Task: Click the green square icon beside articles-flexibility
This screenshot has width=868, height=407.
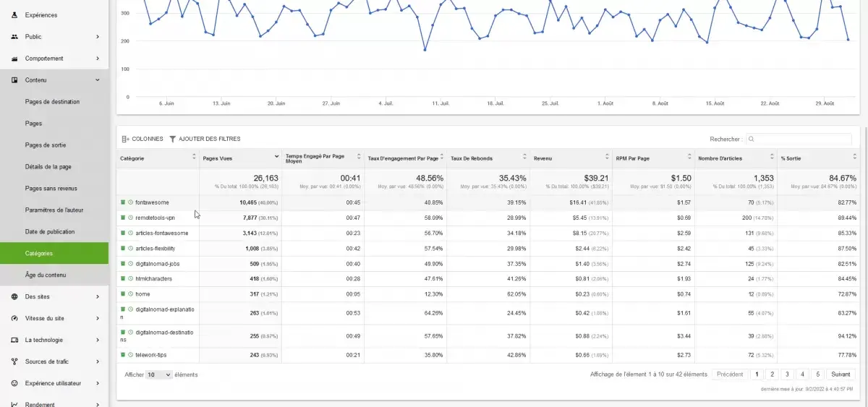Action: [123, 249]
